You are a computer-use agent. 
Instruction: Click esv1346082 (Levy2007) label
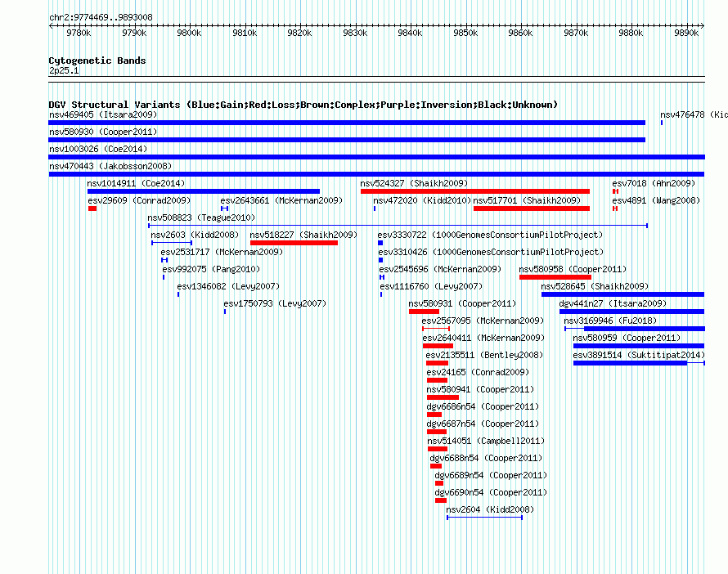[228, 286]
